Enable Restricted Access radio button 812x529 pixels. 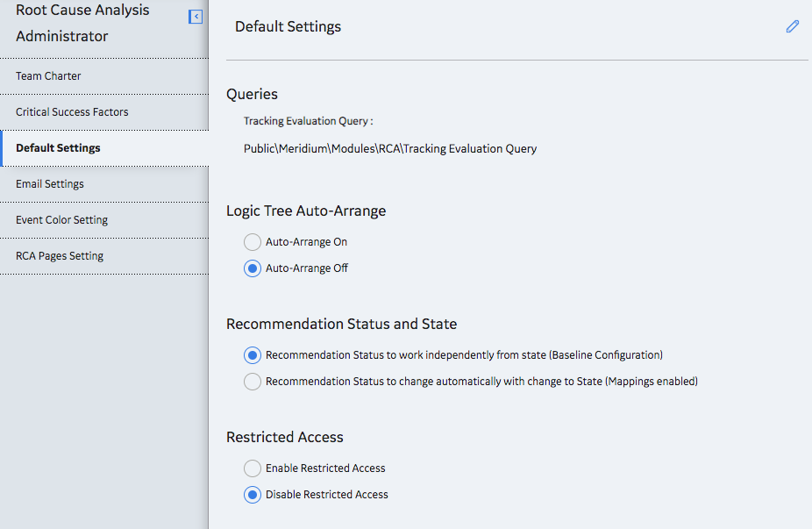pos(253,468)
